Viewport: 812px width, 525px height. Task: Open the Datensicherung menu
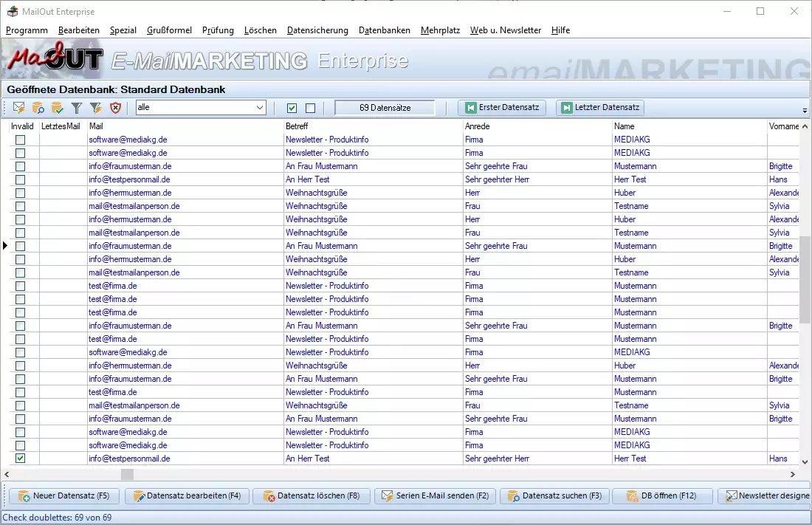coord(317,30)
